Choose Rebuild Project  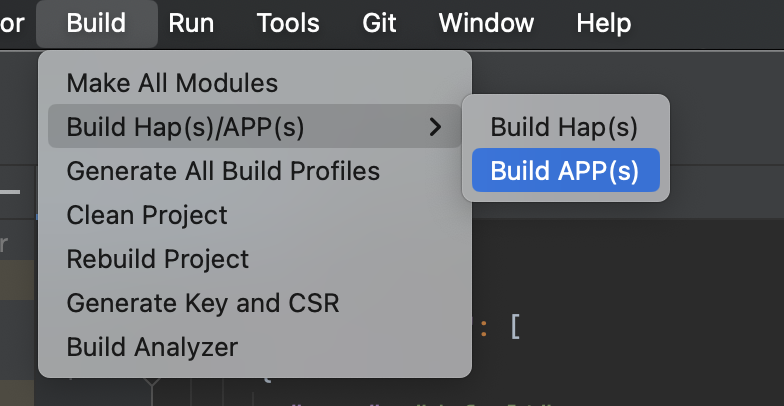point(158,259)
